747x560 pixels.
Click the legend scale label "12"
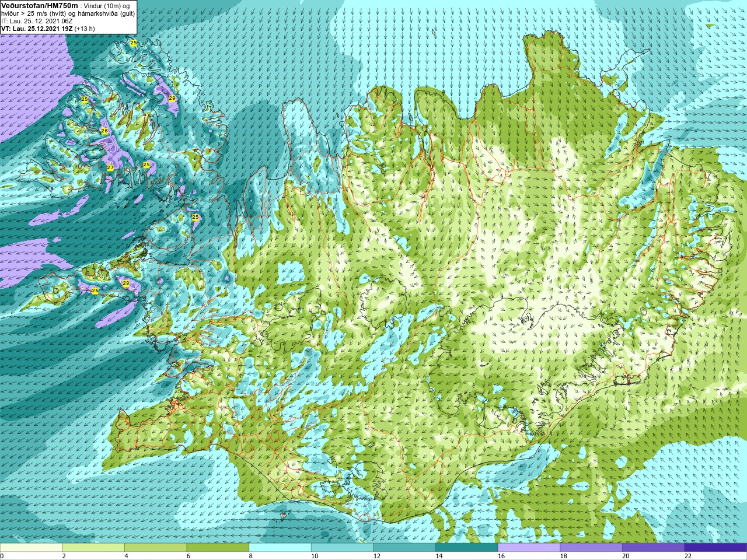377,556
